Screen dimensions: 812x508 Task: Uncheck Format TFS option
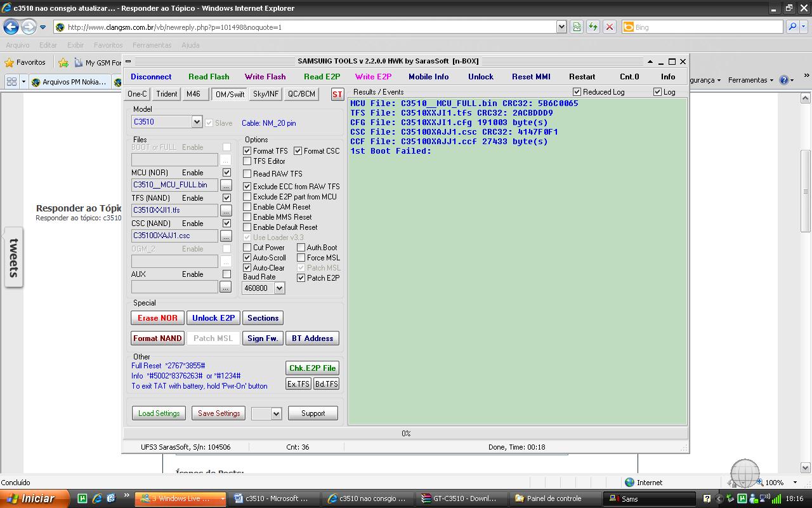247,151
